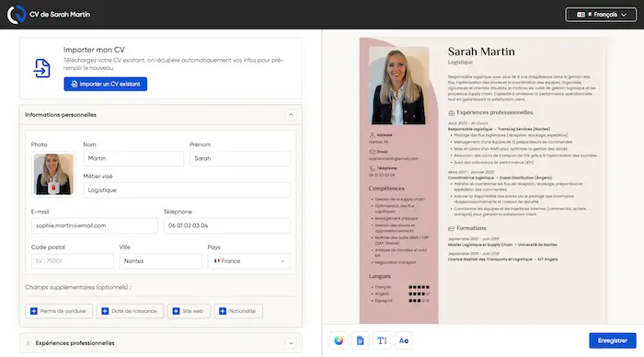Expand the Expériences professionnelles section
Image resolution: width=644 pixels, height=357 pixels.
[x=291, y=343]
